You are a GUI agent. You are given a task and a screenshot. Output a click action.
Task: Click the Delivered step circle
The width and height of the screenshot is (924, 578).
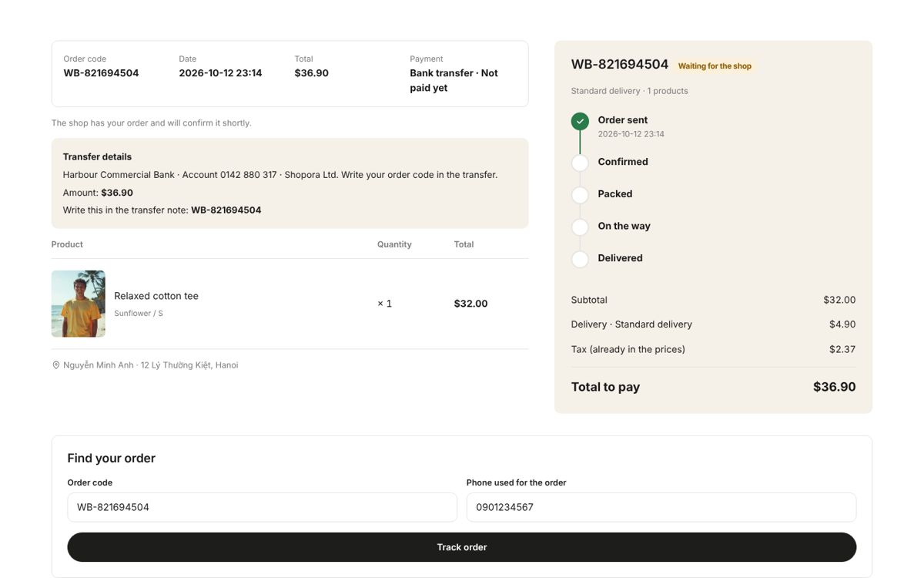pos(580,260)
